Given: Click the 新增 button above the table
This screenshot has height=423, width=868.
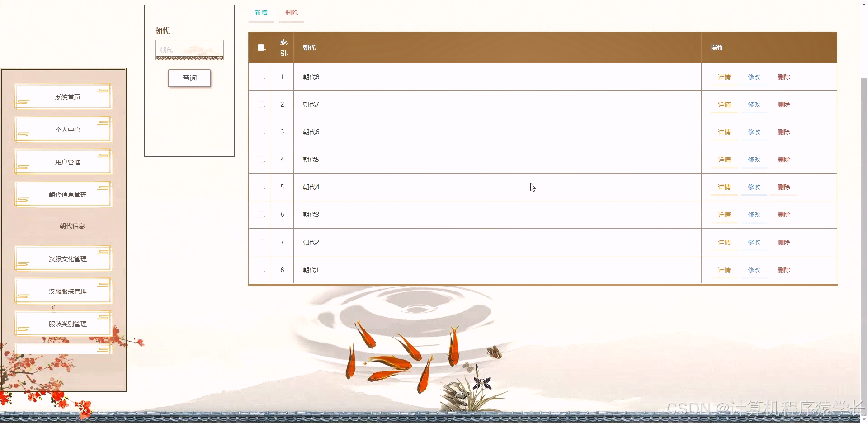Looking at the screenshot, I should click(261, 13).
